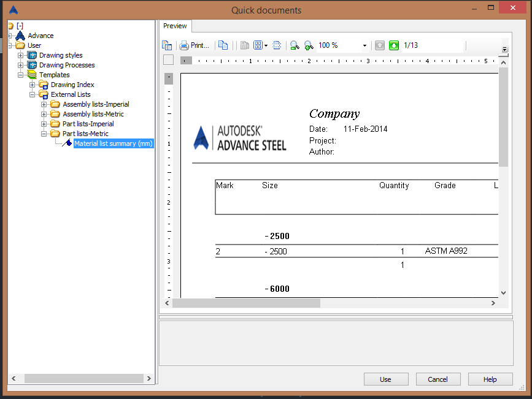This screenshot has height=399, width=532.
Task: Click the preview vertical scrollbar thumb
Action: [x=504, y=117]
